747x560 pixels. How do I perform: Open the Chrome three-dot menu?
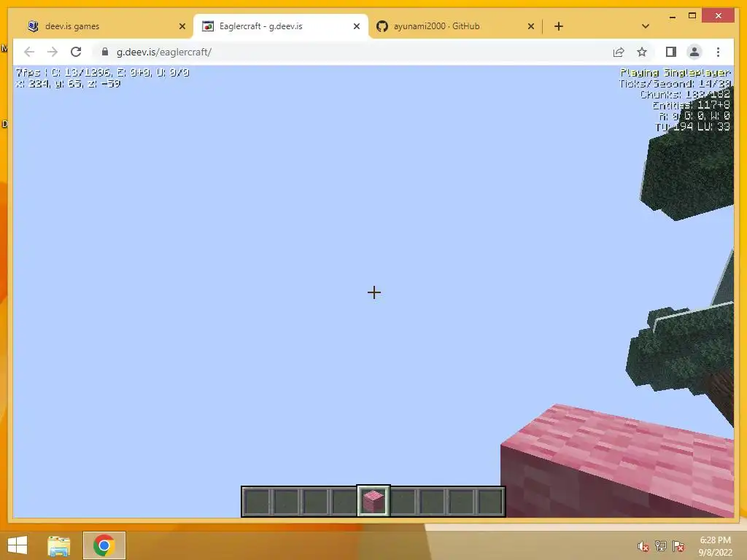click(x=718, y=52)
